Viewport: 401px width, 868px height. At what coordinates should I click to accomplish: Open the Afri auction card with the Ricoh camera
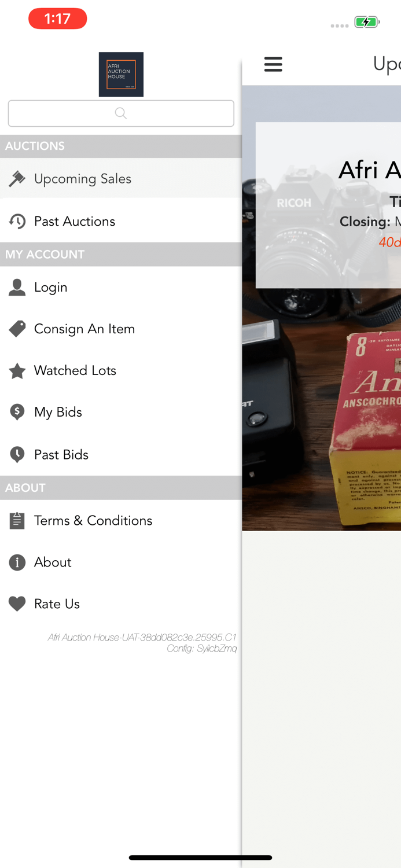pos(328,205)
